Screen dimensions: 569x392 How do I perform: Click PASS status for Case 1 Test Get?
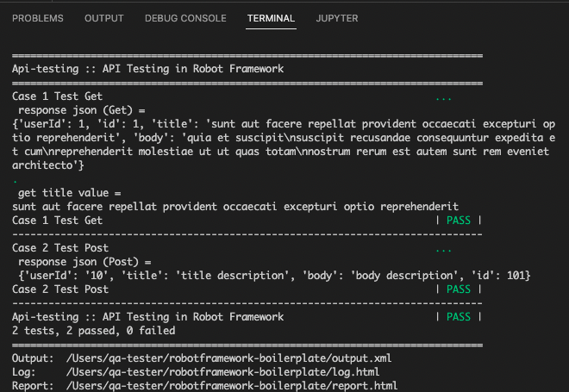tap(459, 221)
